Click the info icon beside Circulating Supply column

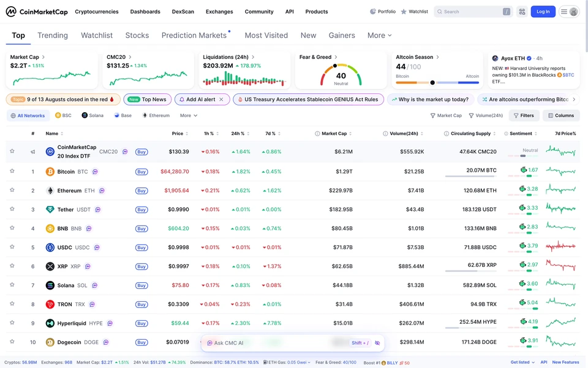[447, 134]
